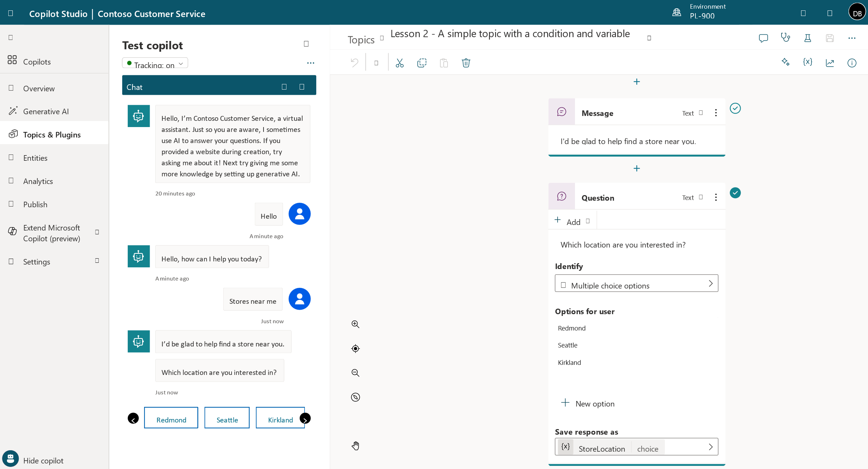
Task: Click the compass icon below zoom out
Action: [x=355, y=397]
